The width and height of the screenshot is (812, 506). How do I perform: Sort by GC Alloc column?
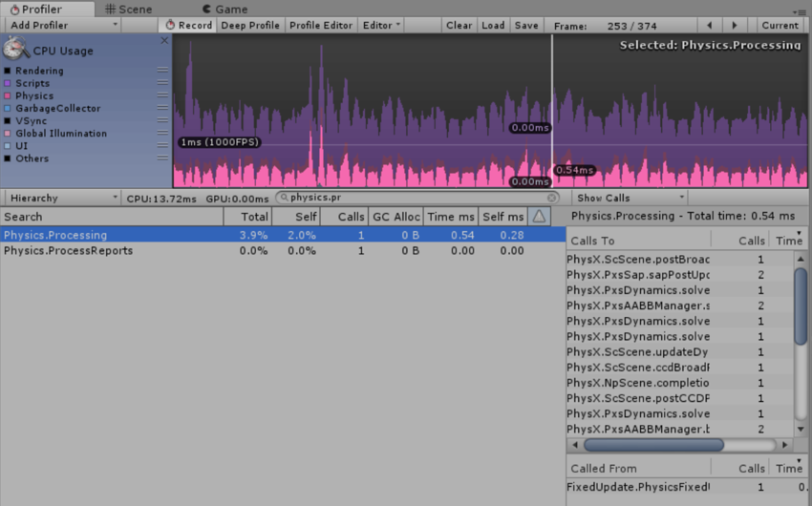coord(396,217)
